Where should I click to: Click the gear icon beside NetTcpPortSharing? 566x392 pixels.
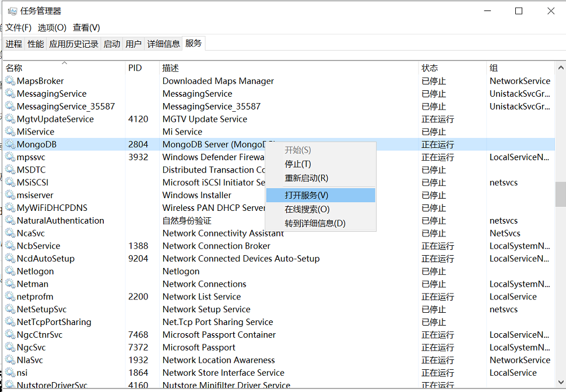[x=10, y=322]
